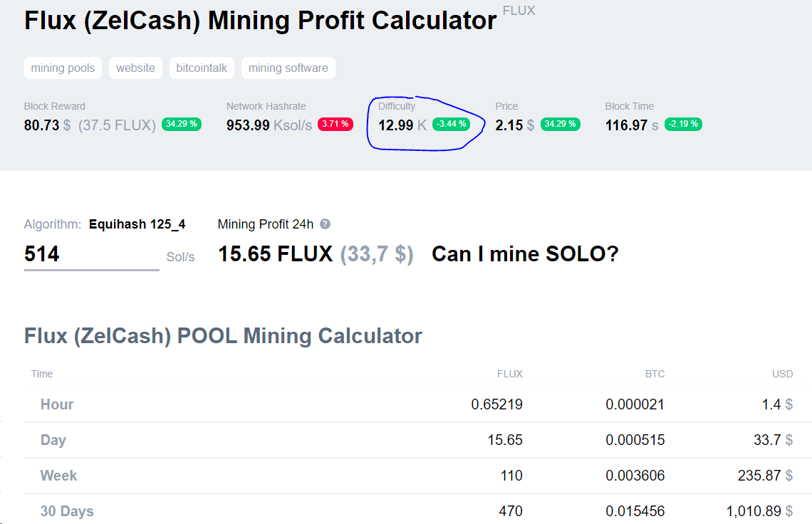Click the Time column header

click(x=42, y=374)
